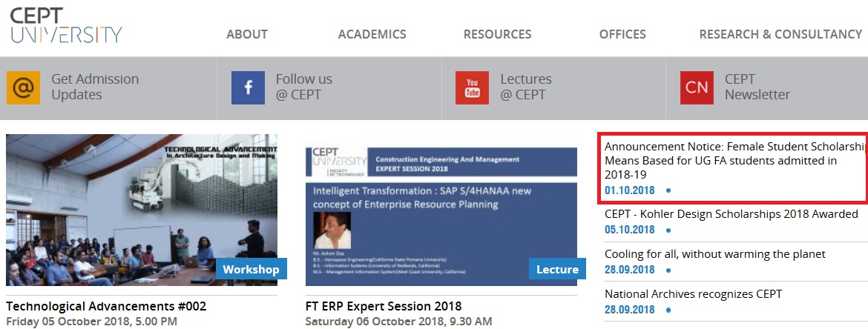Open the CEPT - Kohler Design Scholarships news
Screen dimensions: 868x329
pos(731,214)
